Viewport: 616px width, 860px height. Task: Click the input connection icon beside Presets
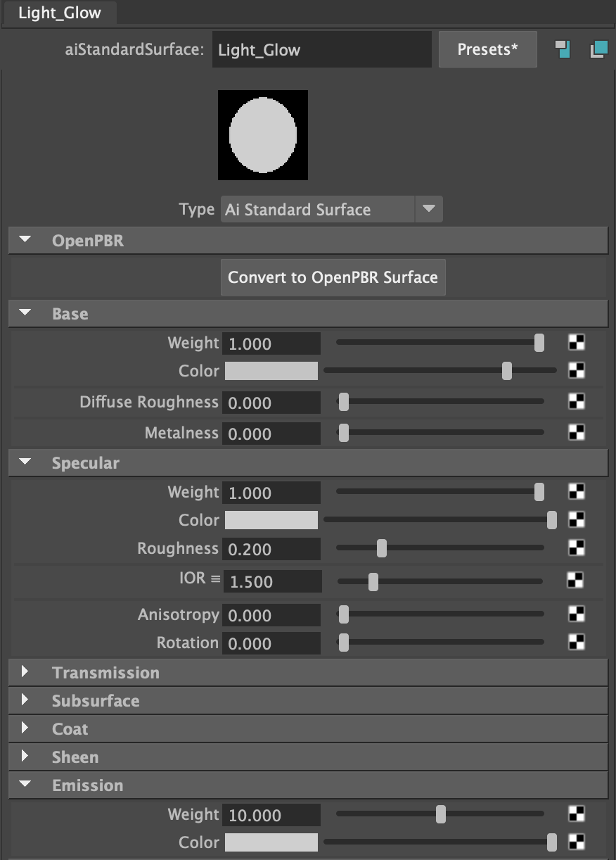pos(563,49)
